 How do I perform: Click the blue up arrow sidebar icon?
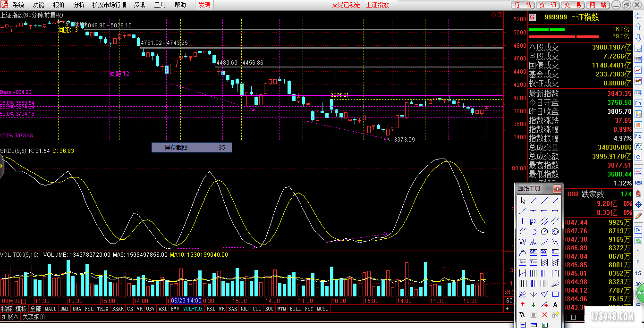click(x=638, y=26)
